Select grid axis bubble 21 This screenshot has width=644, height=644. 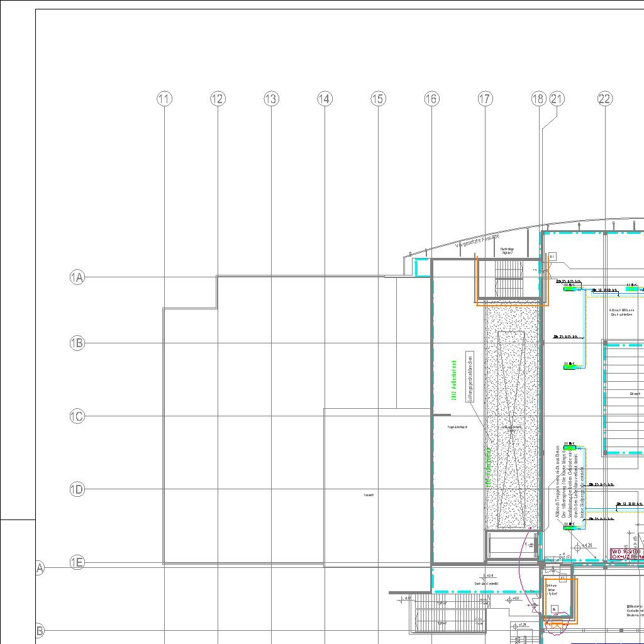coord(557,99)
